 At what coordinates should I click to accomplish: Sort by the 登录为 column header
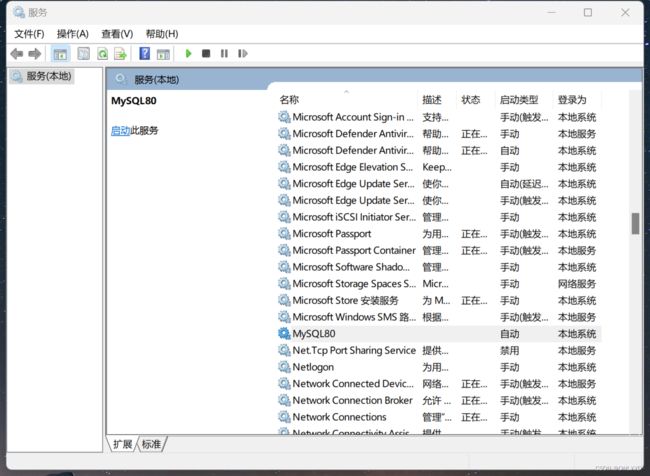point(572,100)
